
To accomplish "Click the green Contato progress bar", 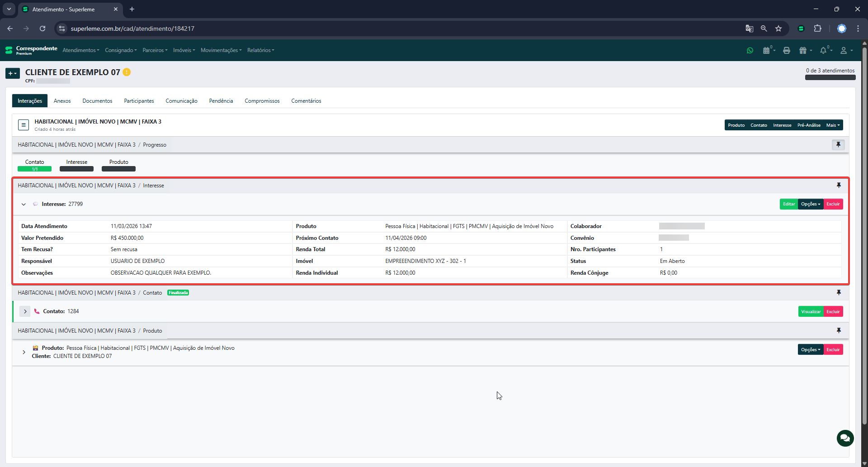I will (34, 169).
